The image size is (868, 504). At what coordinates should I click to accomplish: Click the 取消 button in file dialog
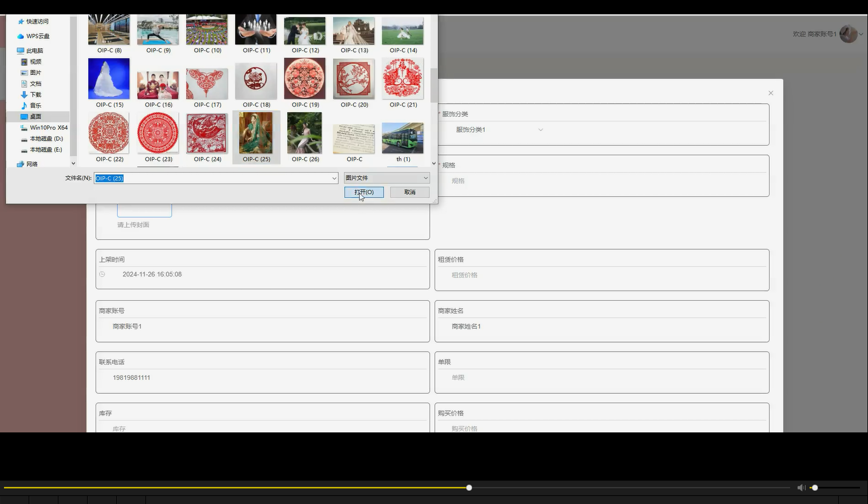coord(410,192)
